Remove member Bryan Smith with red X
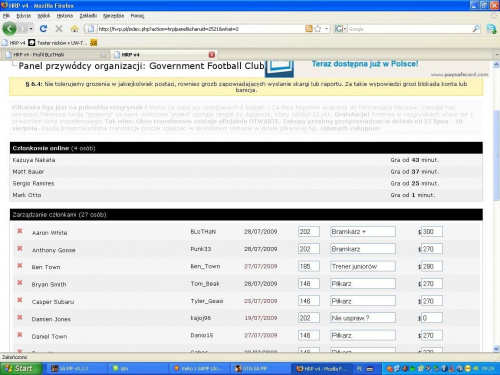The height and width of the screenshot is (375, 500). [x=20, y=282]
